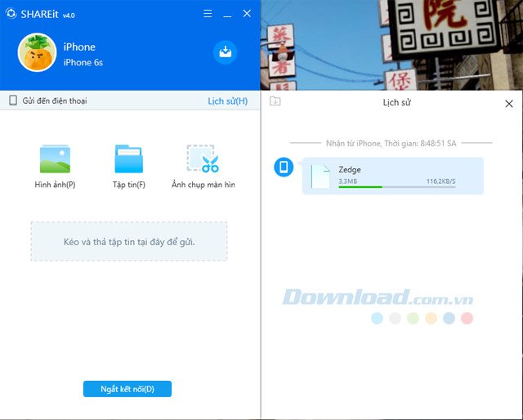Click the phone icon beside Gửi đến điện thoại

(x=13, y=101)
